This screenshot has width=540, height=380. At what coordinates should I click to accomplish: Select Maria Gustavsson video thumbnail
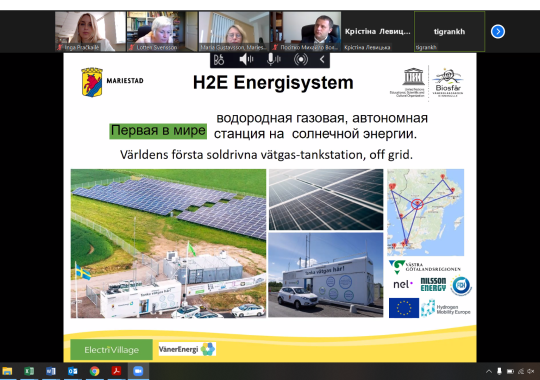coord(234,31)
